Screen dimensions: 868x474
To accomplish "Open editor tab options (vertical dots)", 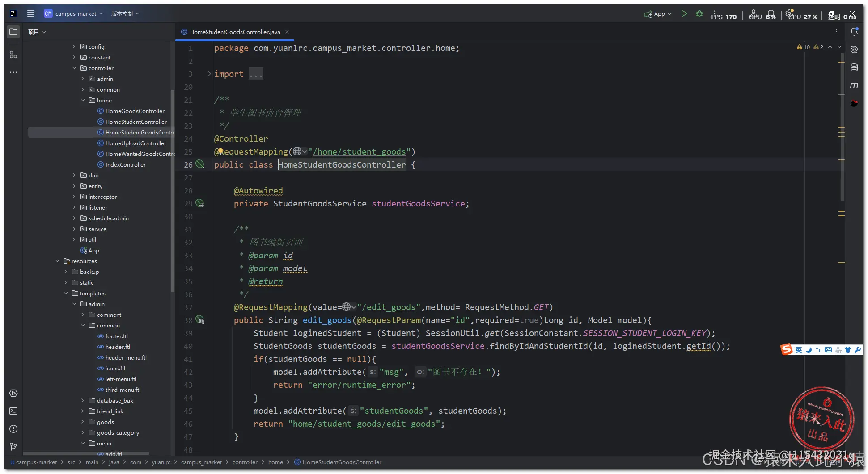I will tap(836, 32).
